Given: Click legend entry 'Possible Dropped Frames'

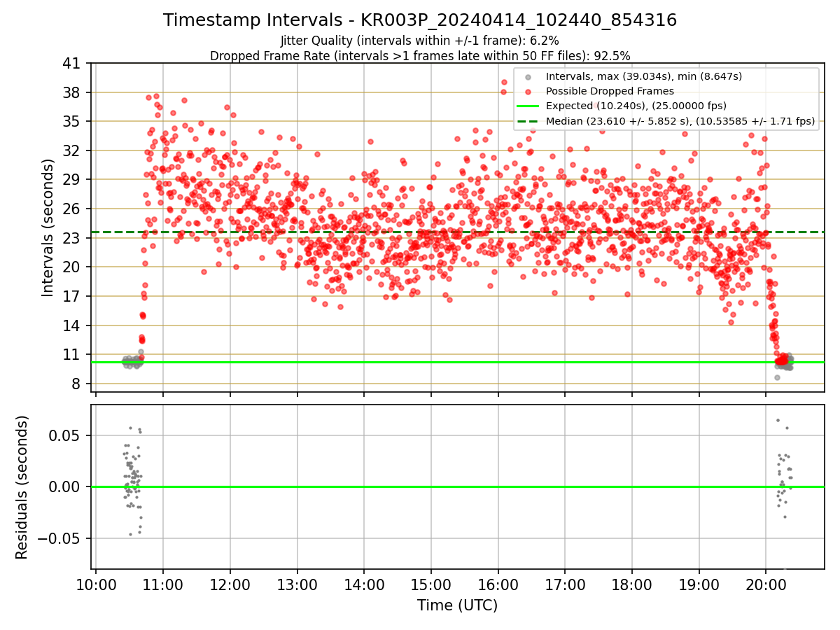Looking at the screenshot, I should pos(610,91).
